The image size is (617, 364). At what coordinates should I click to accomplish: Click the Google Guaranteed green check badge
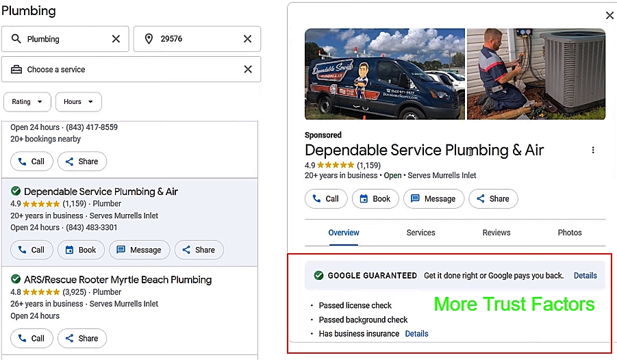pyautogui.click(x=318, y=276)
